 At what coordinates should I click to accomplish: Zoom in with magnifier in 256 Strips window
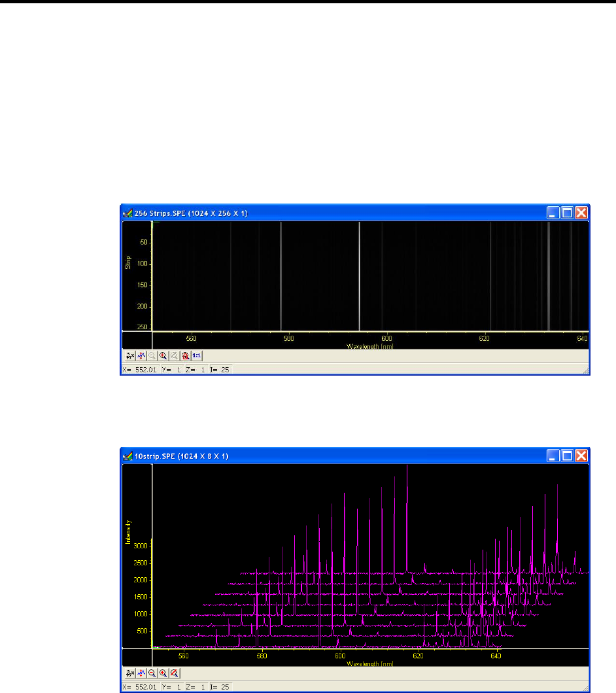tap(163, 356)
